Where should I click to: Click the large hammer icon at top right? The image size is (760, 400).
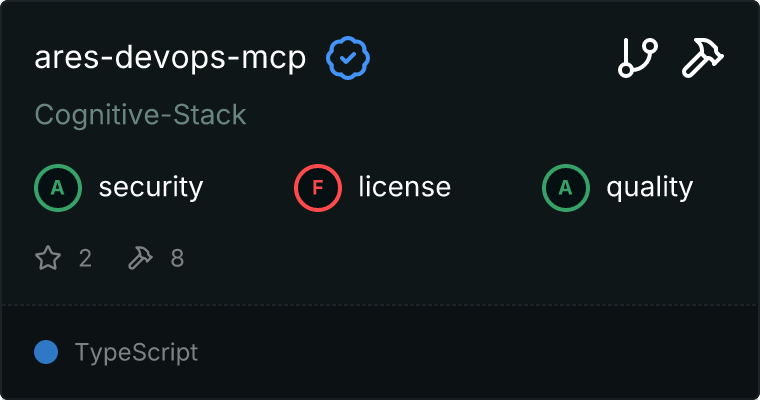(703, 59)
